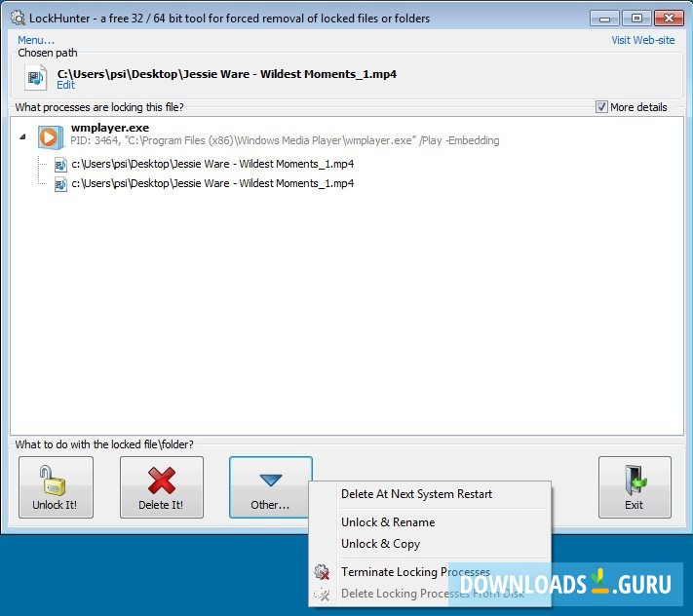Click the video file icon under Chosen path
The image size is (693, 616).
(35, 77)
